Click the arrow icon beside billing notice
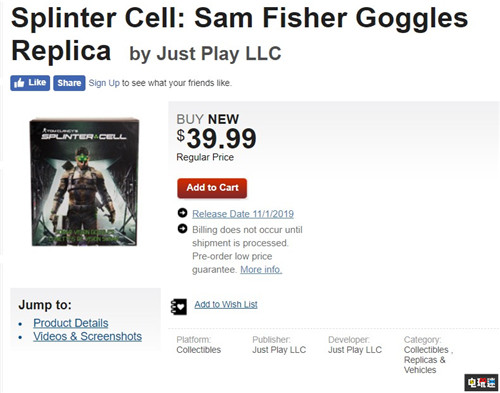 click(x=182, y=229)
